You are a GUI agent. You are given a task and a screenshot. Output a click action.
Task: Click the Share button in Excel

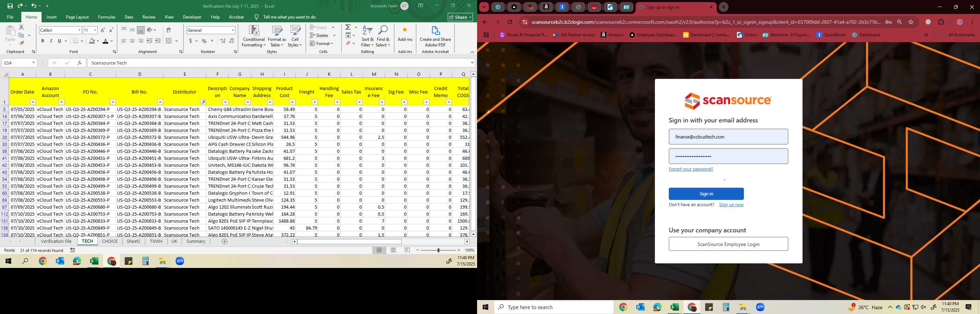coord(460,17)
